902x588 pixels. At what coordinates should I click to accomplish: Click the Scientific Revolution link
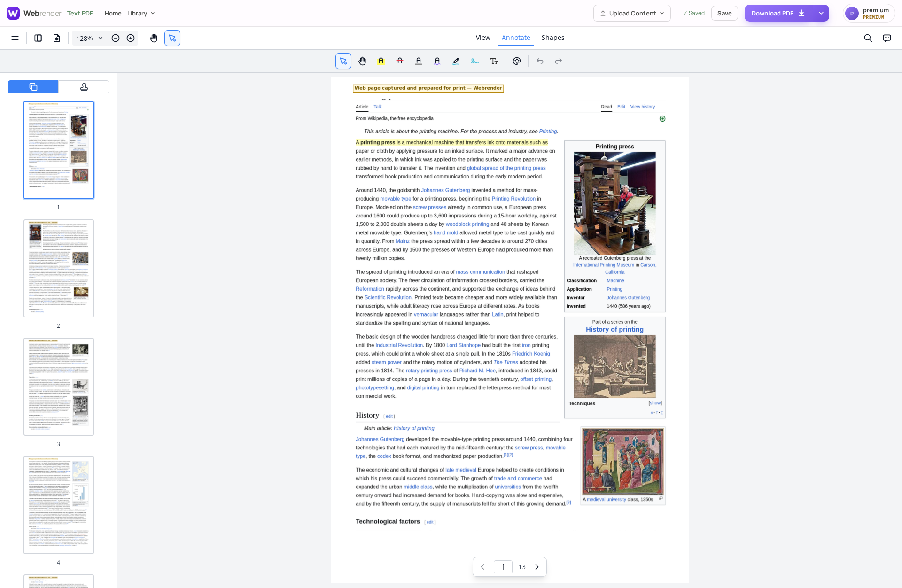(388, 297)
